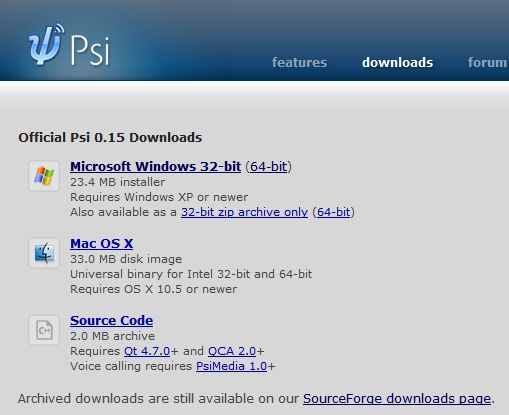
Task: Click the Windows flag download icon
Action: pyautogui.click(x=44, y=176)
